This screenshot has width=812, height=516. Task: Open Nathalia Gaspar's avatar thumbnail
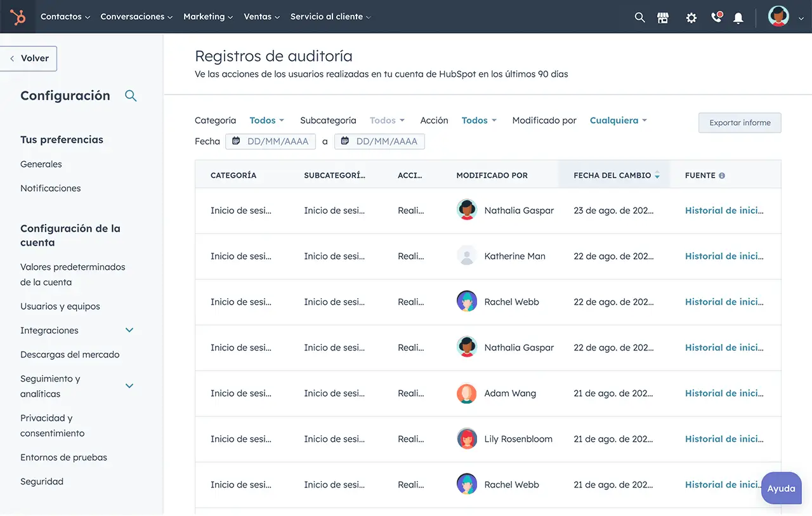(467, 210)
